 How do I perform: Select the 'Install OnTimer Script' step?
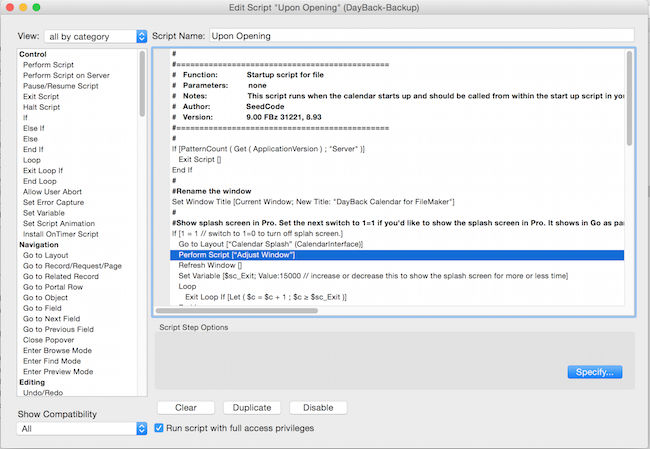(x=61, y=234)
